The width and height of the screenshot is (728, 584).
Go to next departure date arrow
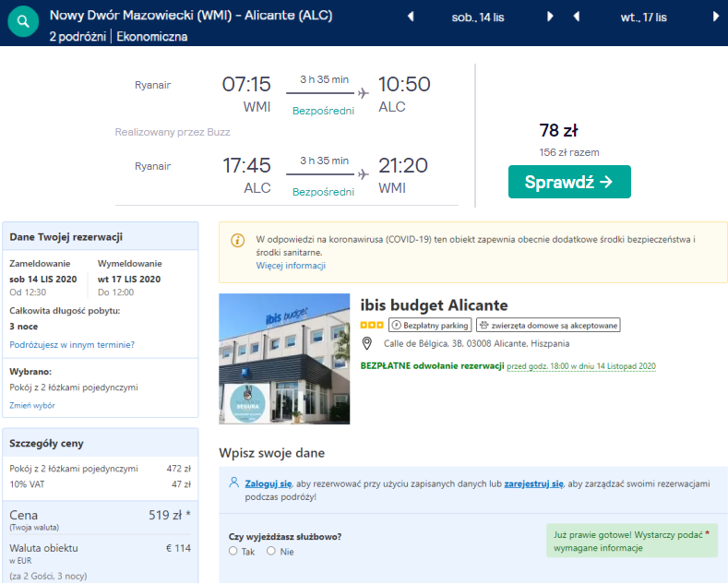point(551,17)
